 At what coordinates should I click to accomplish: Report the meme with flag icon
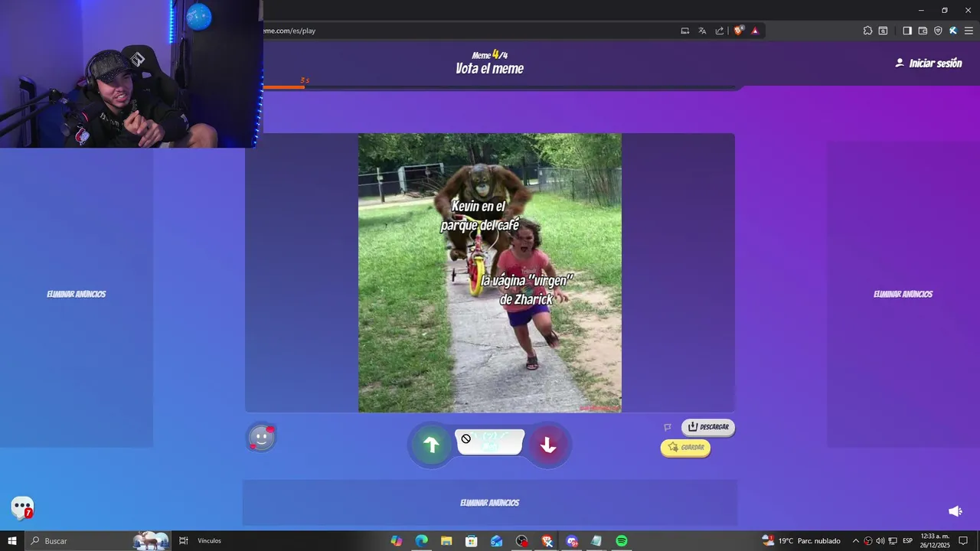668,427
